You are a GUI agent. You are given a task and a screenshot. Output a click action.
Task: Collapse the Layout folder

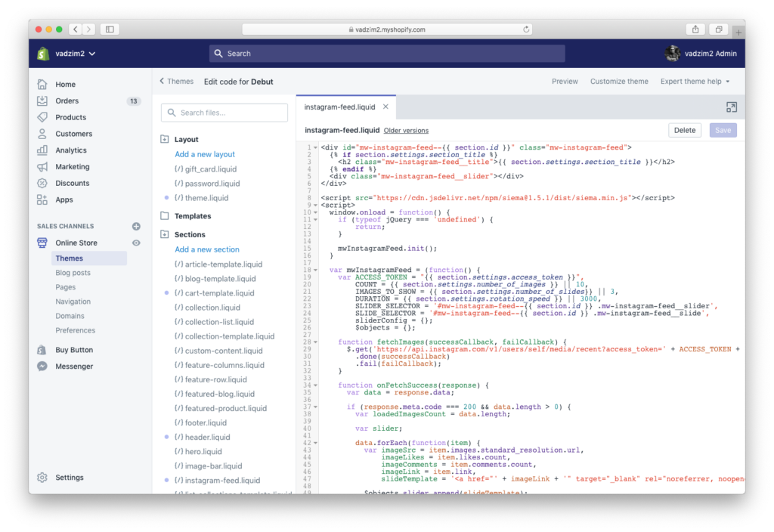(165, 139)
